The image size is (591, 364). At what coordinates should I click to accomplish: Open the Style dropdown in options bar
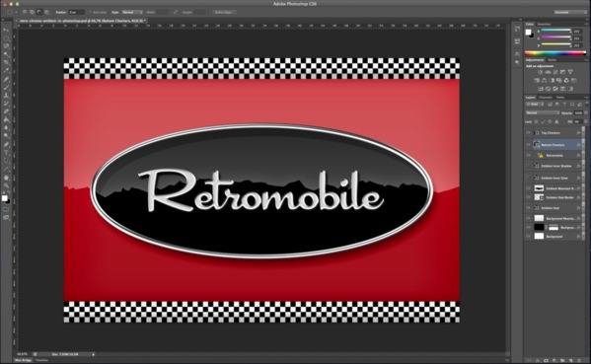point(132,12)
